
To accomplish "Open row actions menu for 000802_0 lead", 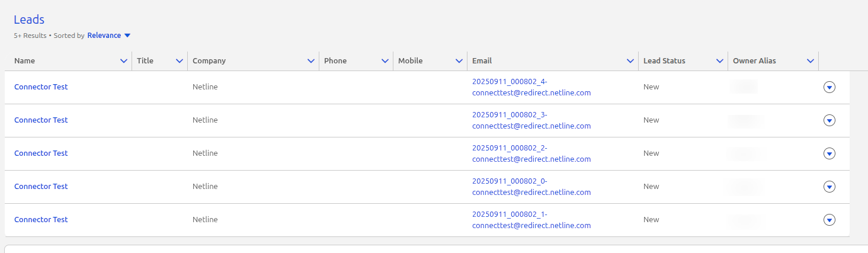I will click(829, 187).
